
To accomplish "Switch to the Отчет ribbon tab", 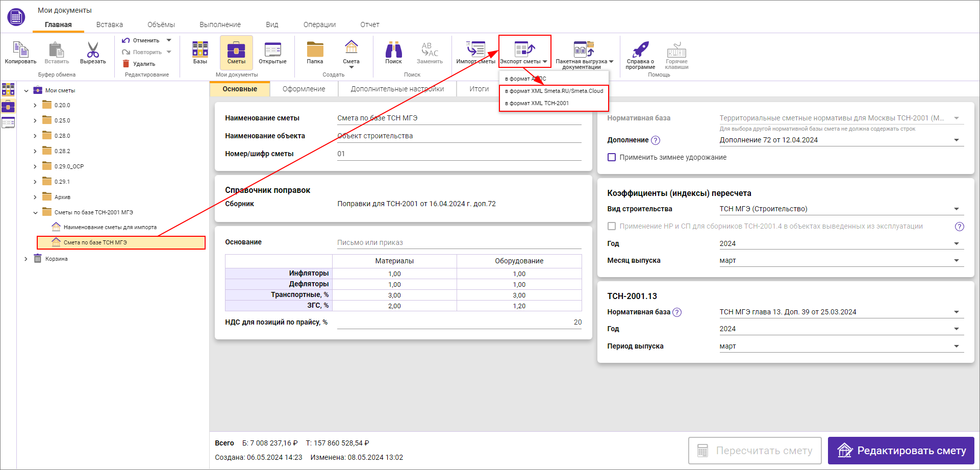I will click(x=370, y=24).
